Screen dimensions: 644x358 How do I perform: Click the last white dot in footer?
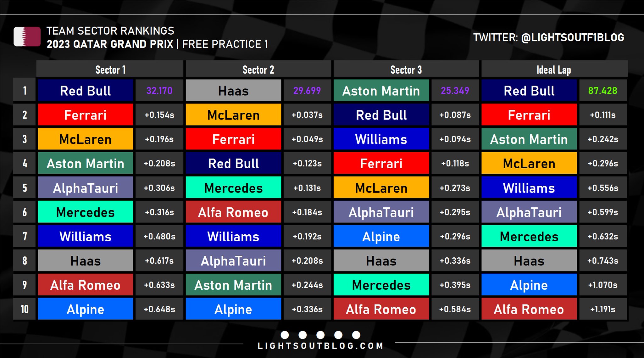(x=356, y=335)
